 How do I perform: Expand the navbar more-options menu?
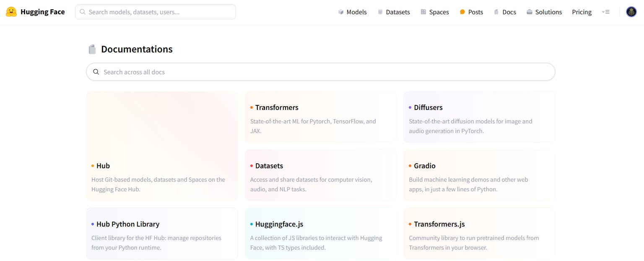click(605, 12)
